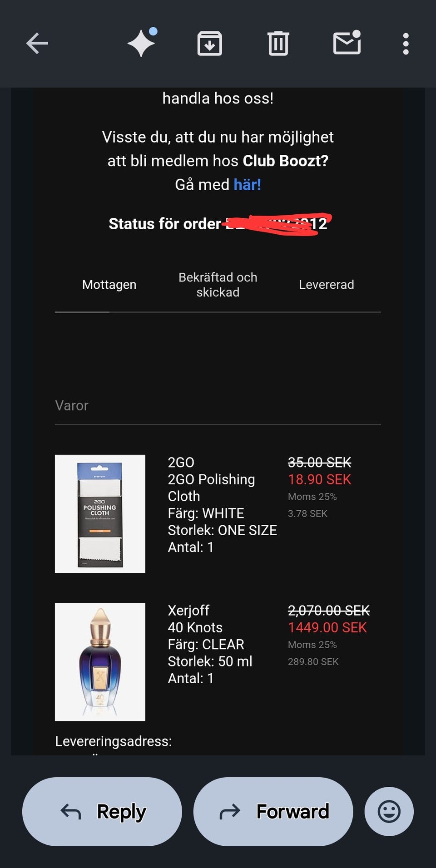
Task: Tap the Reply button
Action: click(102, 811)
